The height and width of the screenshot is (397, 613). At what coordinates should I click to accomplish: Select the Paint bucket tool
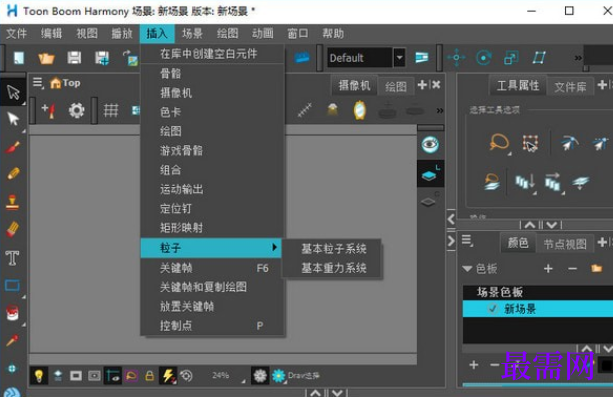(x=13, y=313)
